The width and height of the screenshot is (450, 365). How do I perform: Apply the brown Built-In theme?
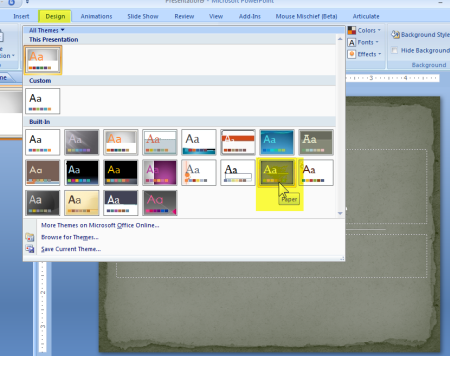coord(43,173)
